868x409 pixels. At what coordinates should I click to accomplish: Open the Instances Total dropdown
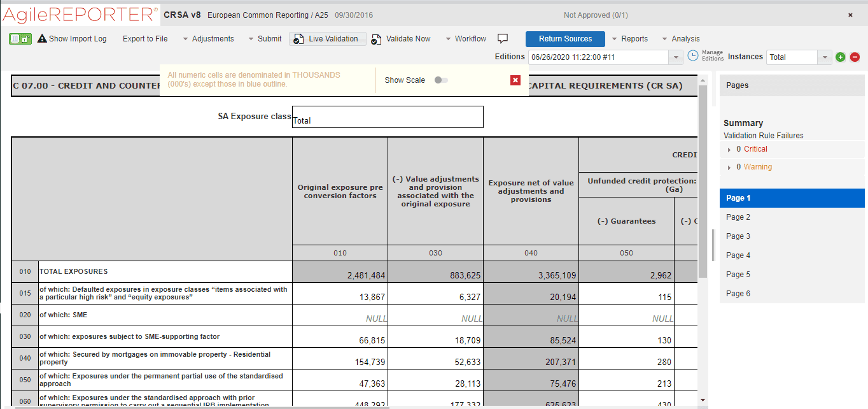(825, 57)
